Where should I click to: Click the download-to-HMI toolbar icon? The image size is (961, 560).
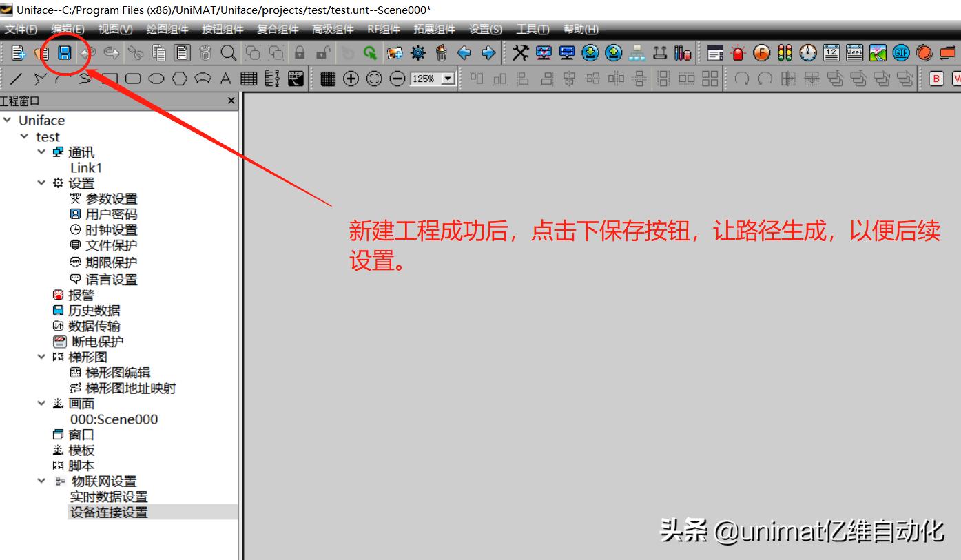[590, 54]
